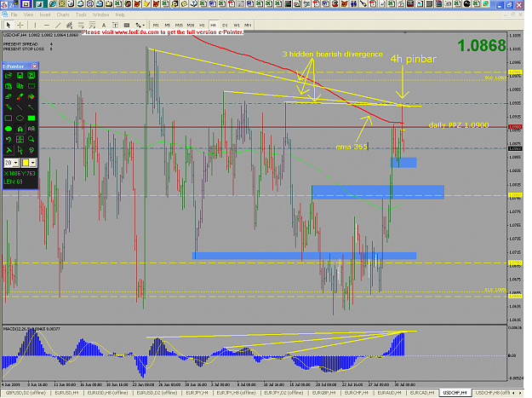Open the Window menu
Image resolution: width=532 pixels, height=398 pixels.
[x=101, y=14]
